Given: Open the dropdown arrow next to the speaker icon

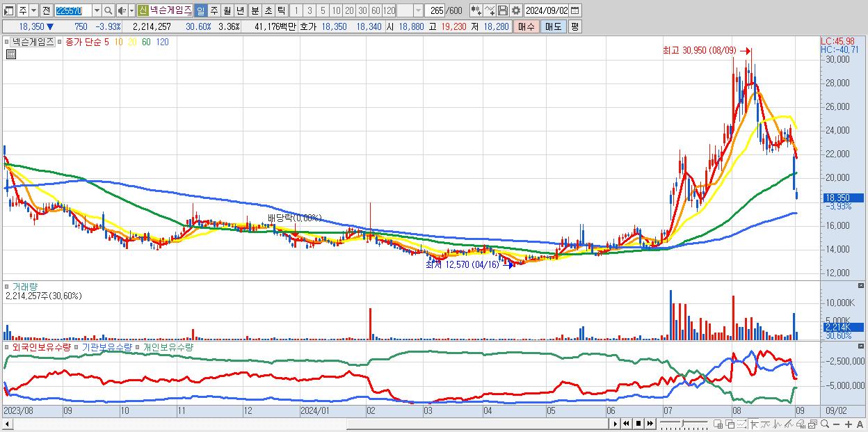Looking at the screenshot, I should [x=131, y=10].
